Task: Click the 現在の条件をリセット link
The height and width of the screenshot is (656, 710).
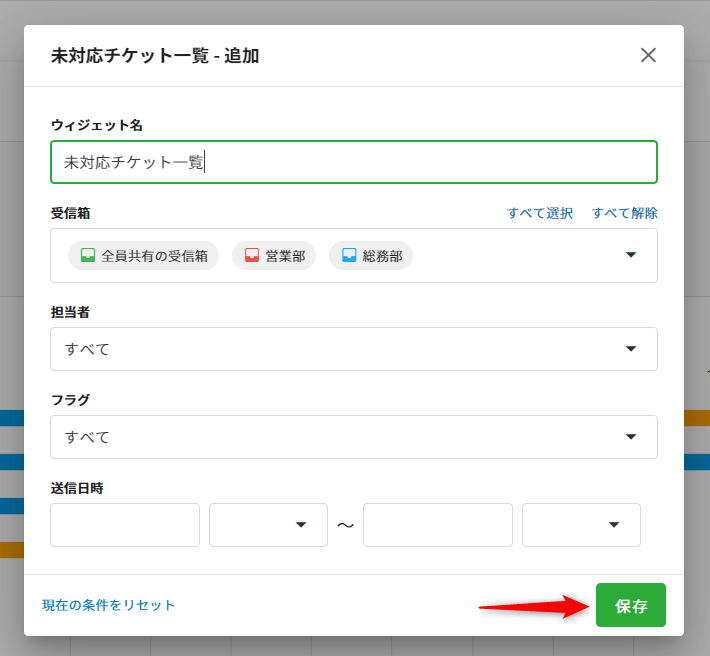Action: click(109, 605)
